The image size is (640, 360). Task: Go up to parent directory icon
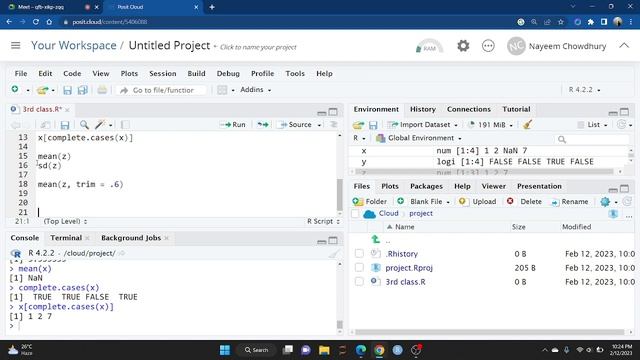pos(376,240)
